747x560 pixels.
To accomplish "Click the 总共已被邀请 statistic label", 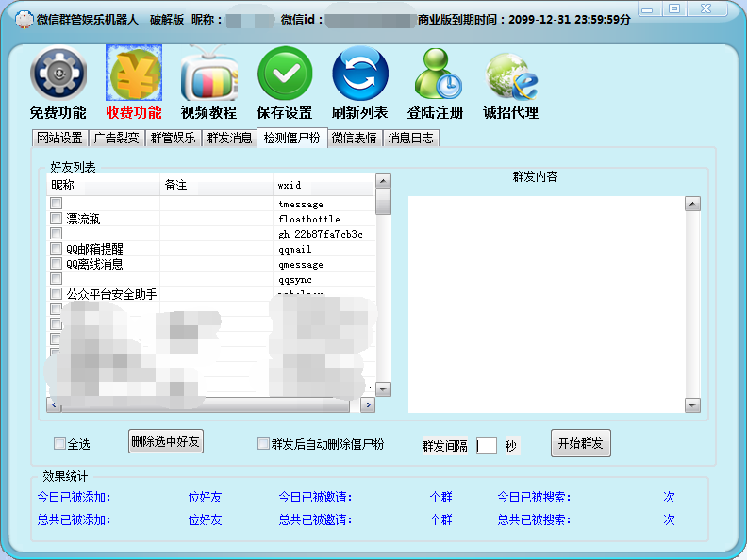I will 315,519.
